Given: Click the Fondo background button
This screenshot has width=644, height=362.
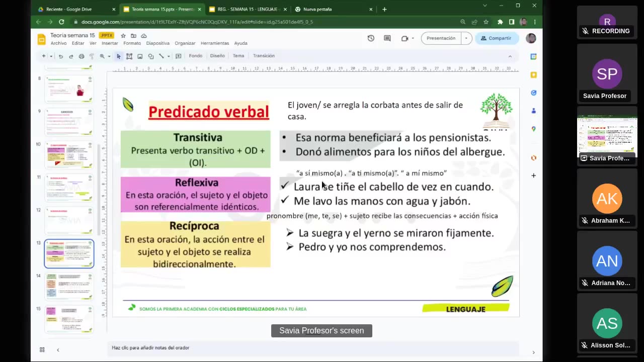Looking at the screenshot, I should point(196,56).
